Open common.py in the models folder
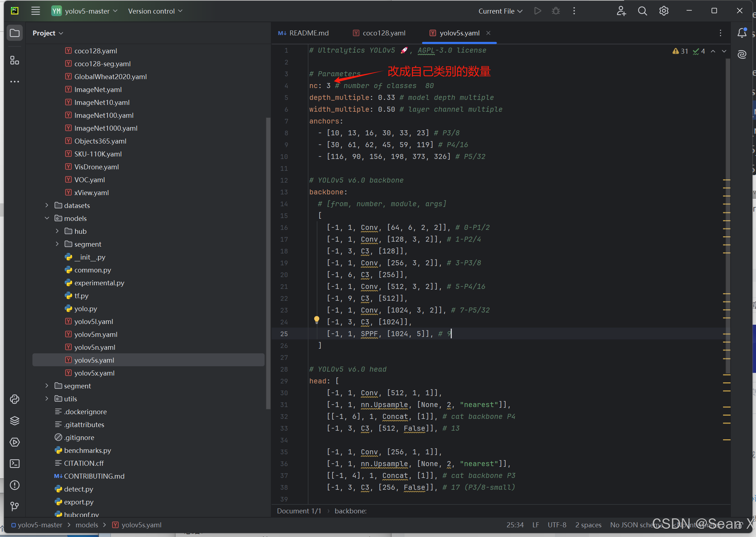Viewport: 756px width, 537px height. click(93, 270)
